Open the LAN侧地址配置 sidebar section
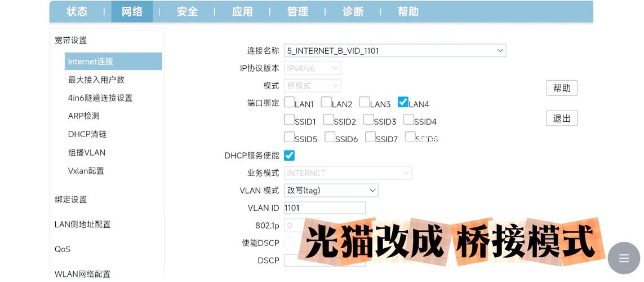Viewport: 644px width, 282px height. coord(83,224)
